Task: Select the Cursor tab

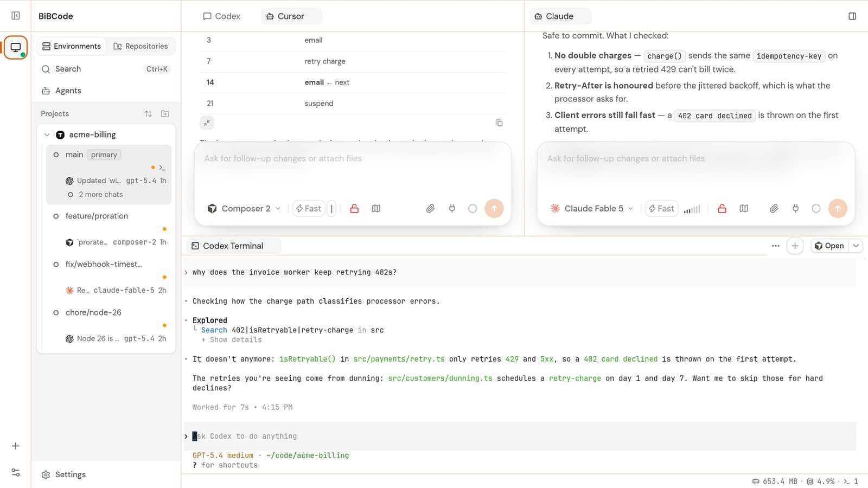Action: coord(291,16)
